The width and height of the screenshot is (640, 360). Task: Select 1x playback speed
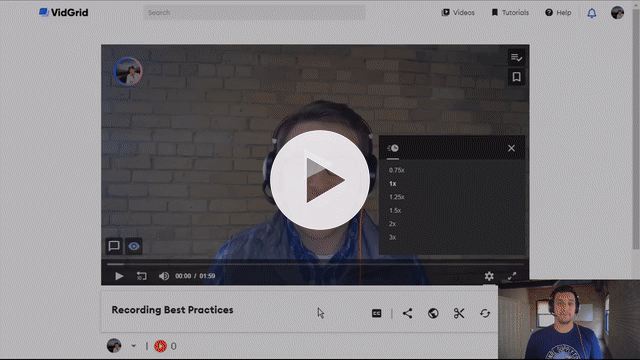point(393,184)
